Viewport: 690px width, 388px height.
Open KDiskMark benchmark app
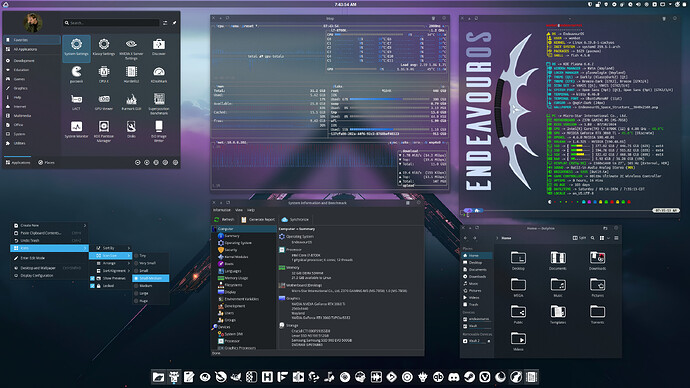(159, 75)
